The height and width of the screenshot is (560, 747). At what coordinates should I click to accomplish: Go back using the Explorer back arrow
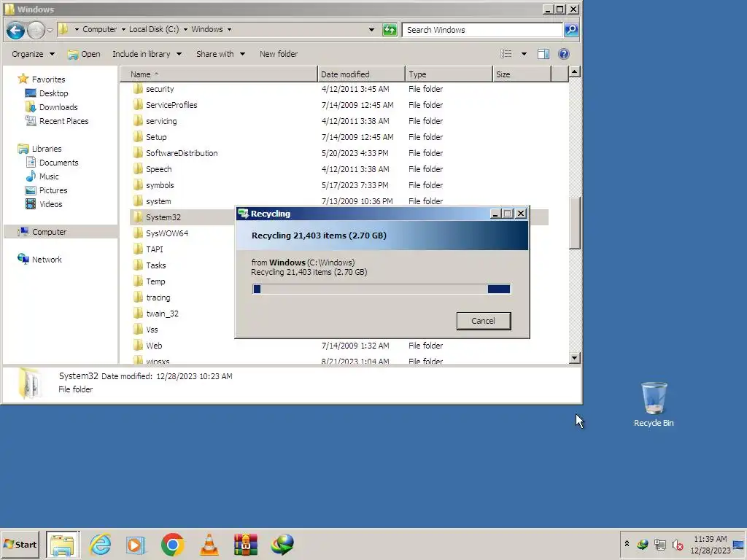[x=15, y=31]
